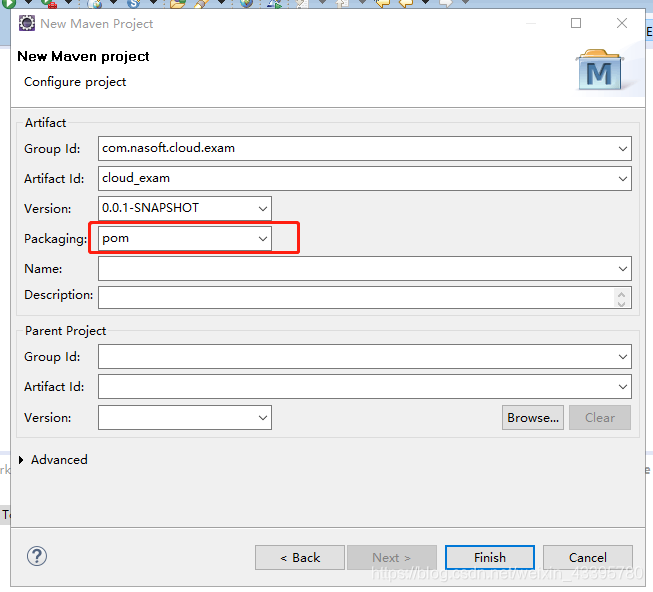Open the Parent Project Artifact Id dropdown
653x592 pixels.
tap(623, 387)
